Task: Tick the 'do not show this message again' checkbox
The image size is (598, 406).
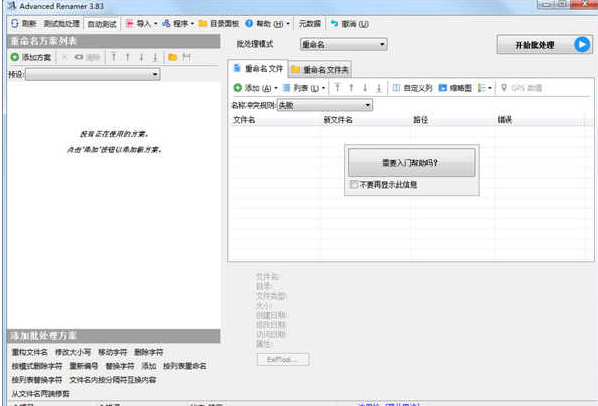Action: coord(354,185)
